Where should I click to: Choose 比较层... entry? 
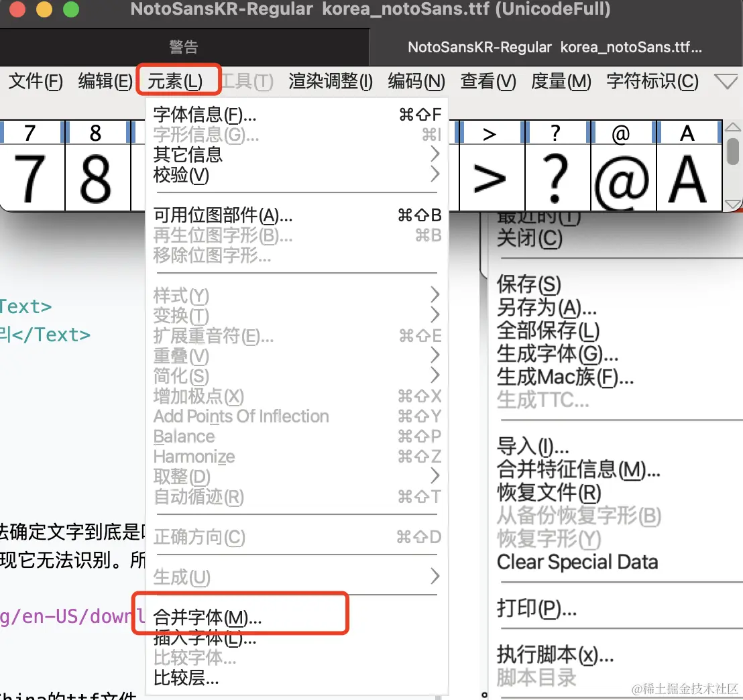pos(296,678)
